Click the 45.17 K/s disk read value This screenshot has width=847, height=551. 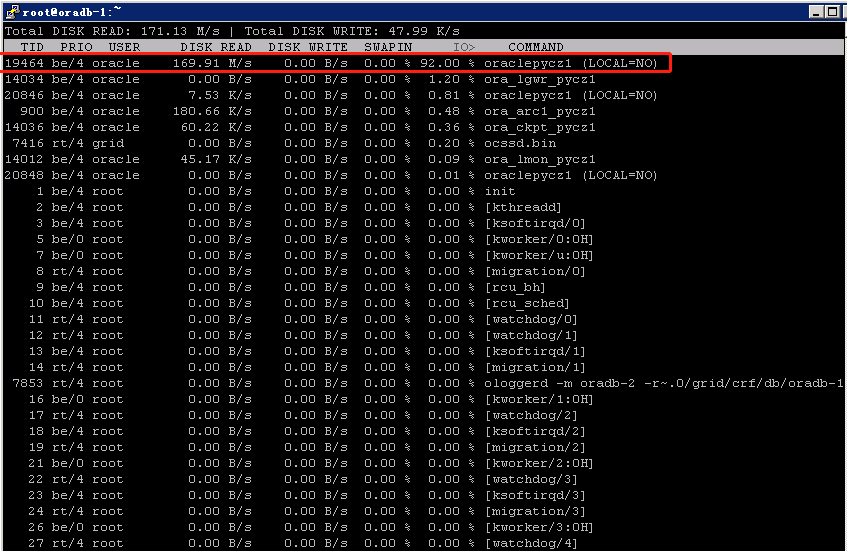point(216,159)
